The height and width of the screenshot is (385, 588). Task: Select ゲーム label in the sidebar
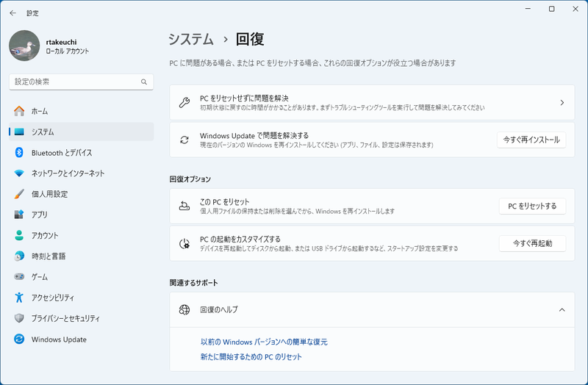pyautogui.click(x=40, y=277)
